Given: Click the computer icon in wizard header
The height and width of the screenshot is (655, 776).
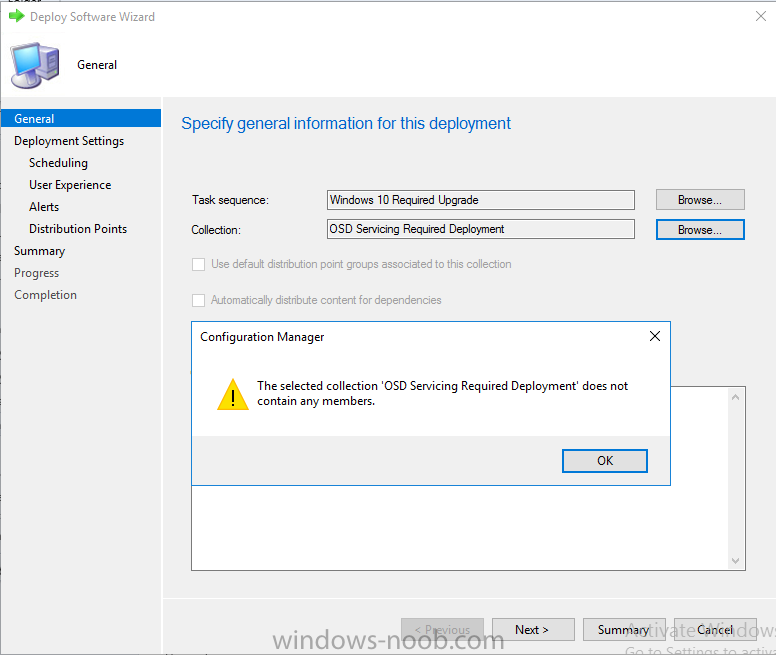Looking at the screenshot, I should coord(35,65).
